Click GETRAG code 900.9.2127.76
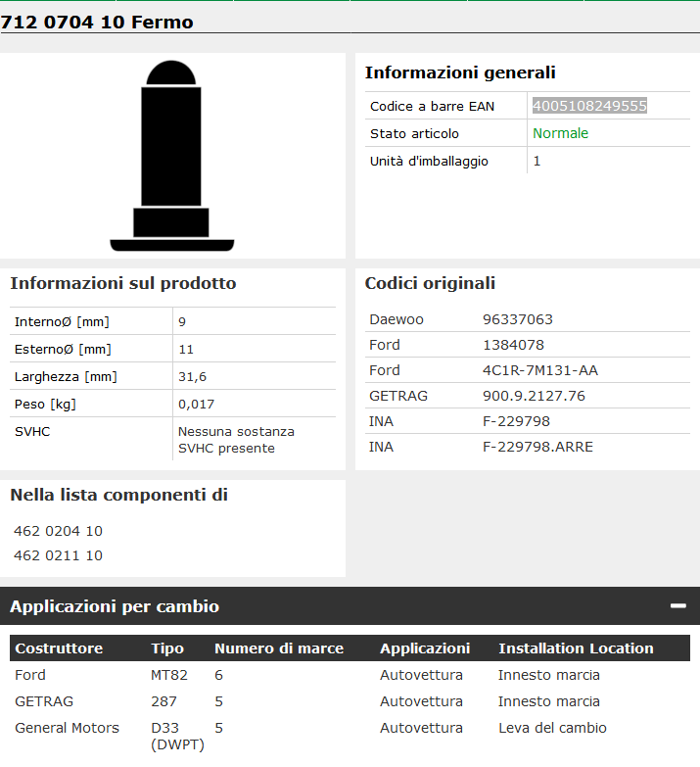Viewport: 700px width, 767px height. [534, 396]
